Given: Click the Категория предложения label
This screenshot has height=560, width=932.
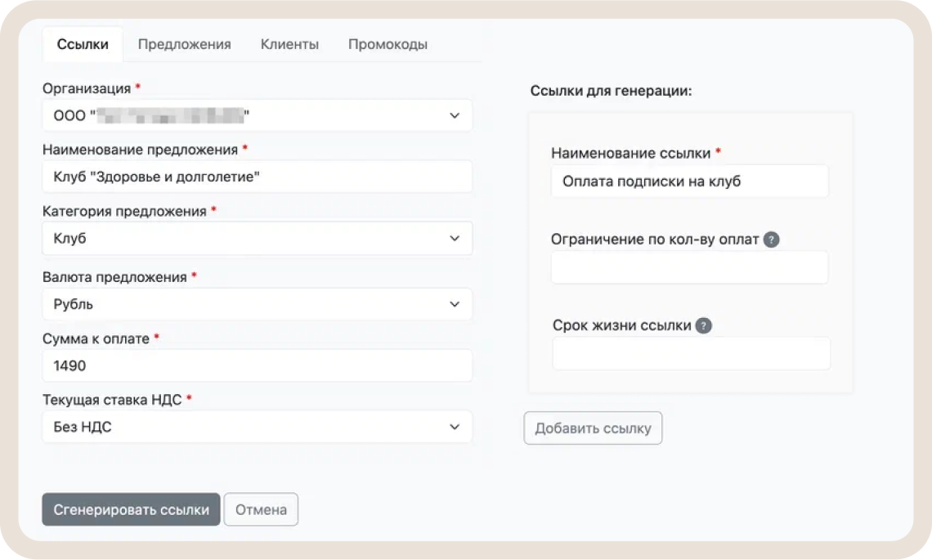Looking at the screenshot, I should point(124,212).
